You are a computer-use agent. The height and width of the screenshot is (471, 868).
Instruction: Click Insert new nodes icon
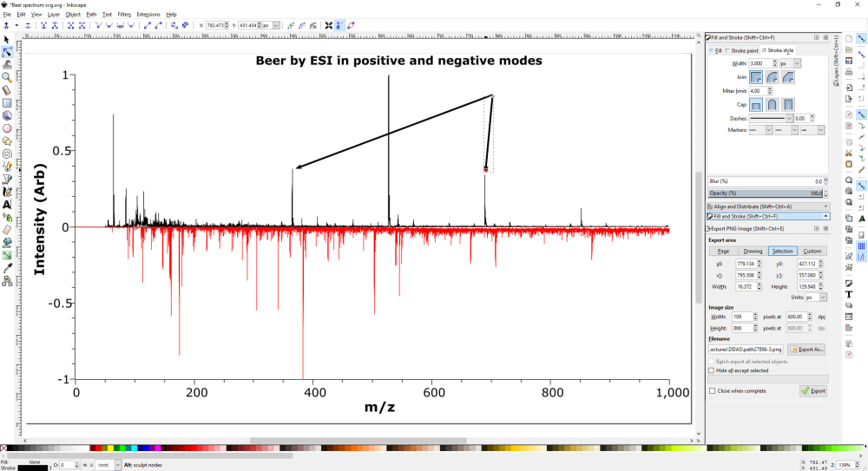[7, 25]
